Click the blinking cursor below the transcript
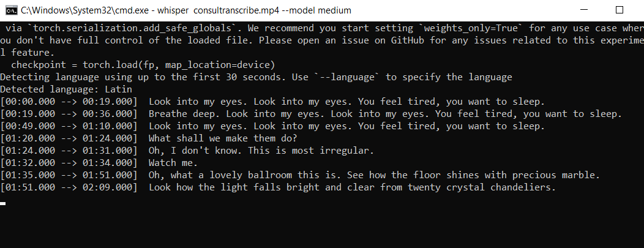Image resolution: width=644 pixels, height=248 pixels. 3,203
